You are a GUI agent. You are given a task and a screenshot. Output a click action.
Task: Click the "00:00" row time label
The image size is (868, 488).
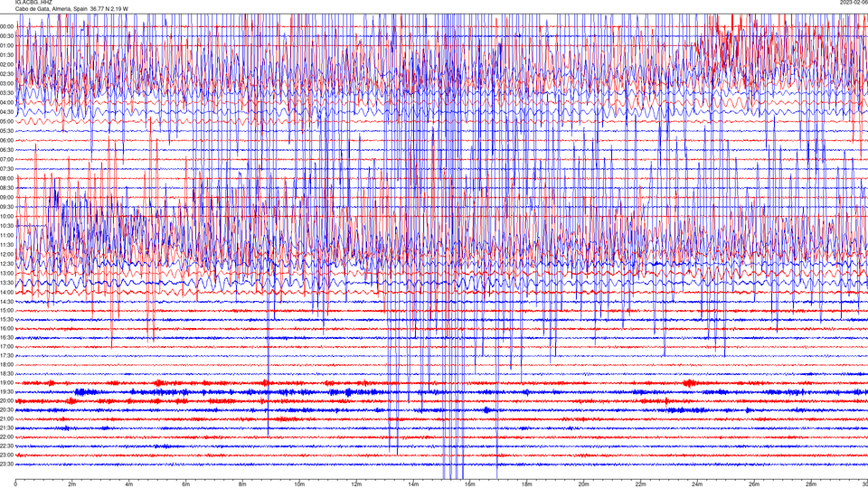[6, 26]
